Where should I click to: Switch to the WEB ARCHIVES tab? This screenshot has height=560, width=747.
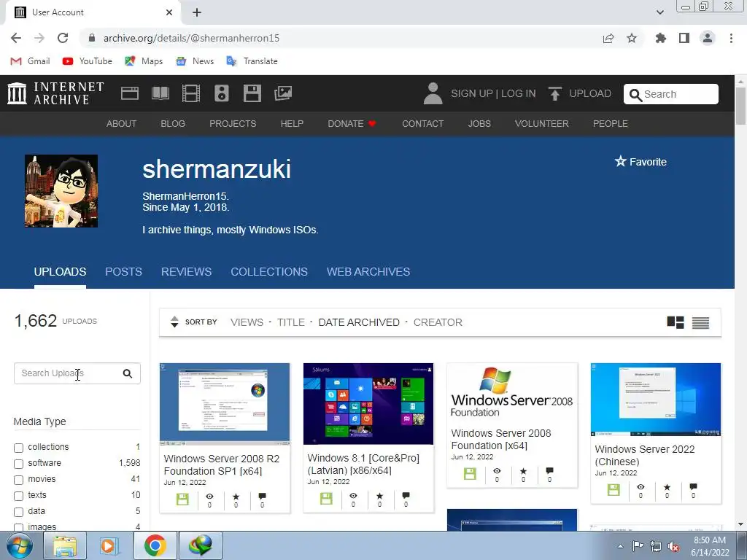368,271
